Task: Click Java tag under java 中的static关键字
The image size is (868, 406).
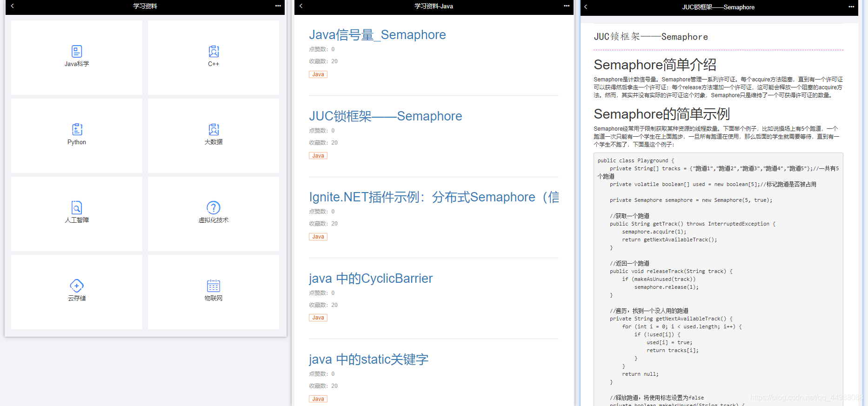Action: tap(318, 399)
